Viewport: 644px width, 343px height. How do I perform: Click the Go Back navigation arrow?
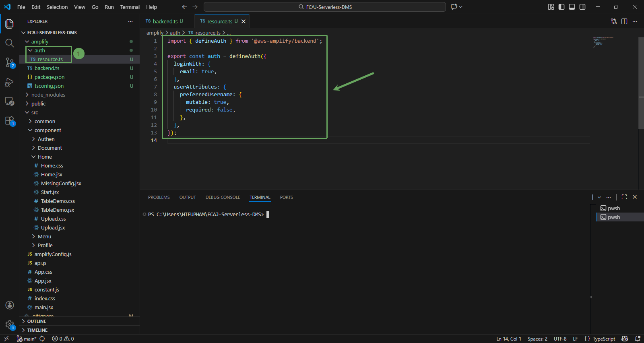tap(185, 7)
